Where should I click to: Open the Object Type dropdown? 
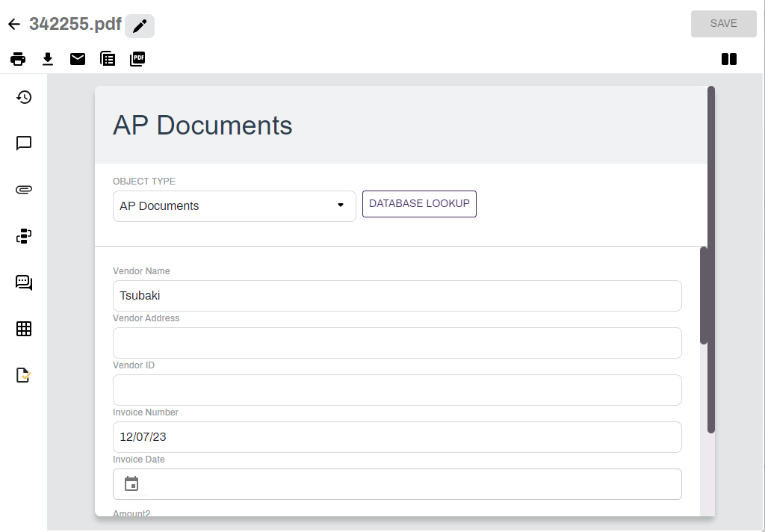(x=234, y=206)
